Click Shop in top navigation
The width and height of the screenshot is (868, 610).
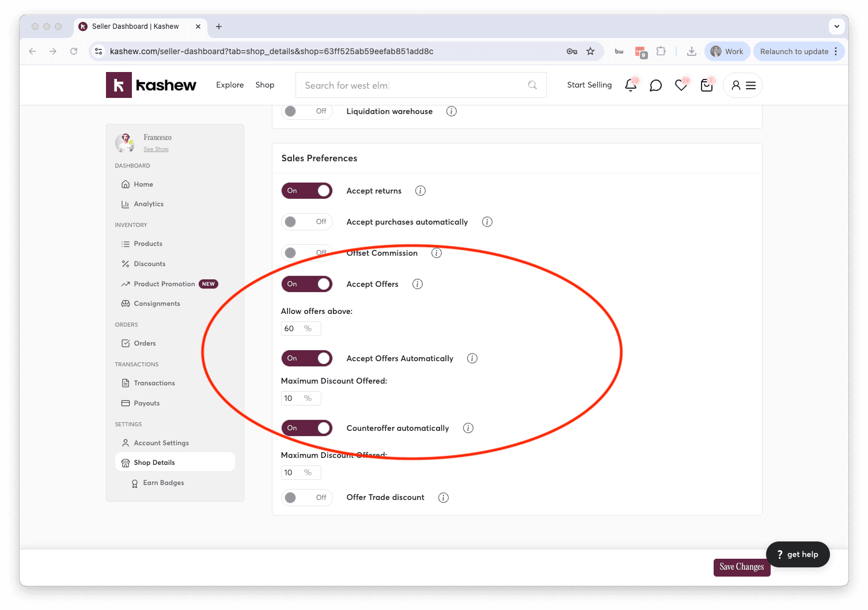click(x=265, y=85)
